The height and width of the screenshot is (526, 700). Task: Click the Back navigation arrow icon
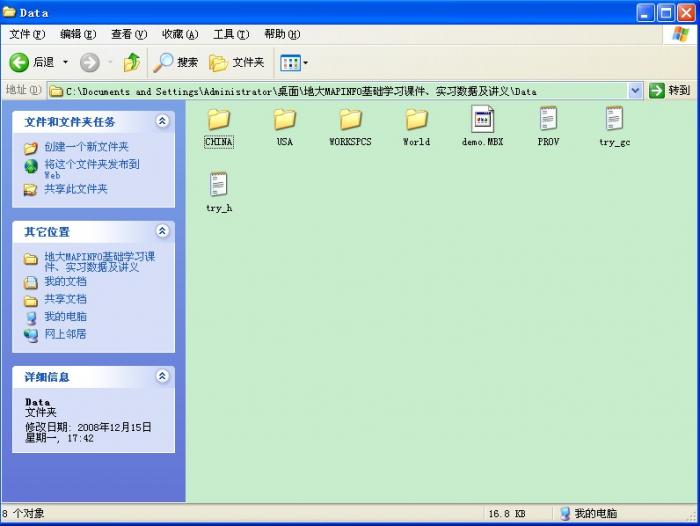point(20,62)
